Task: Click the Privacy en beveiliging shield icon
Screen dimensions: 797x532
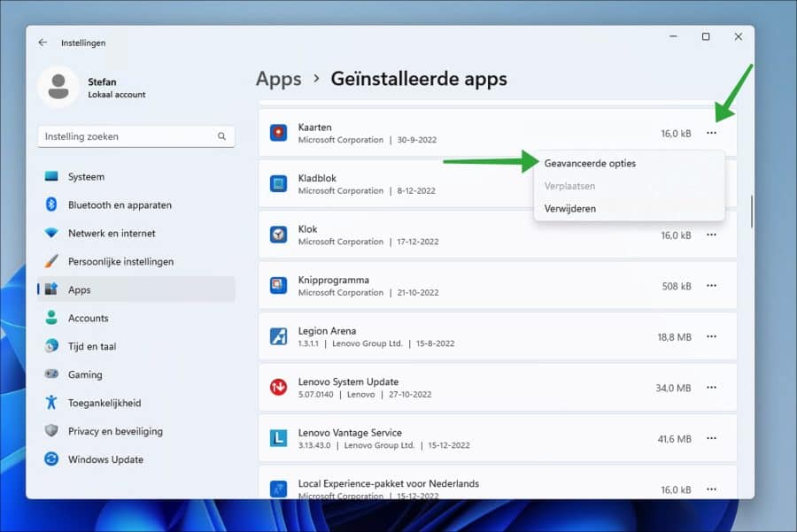Action: pyautogui.click(x=51, y=431)
